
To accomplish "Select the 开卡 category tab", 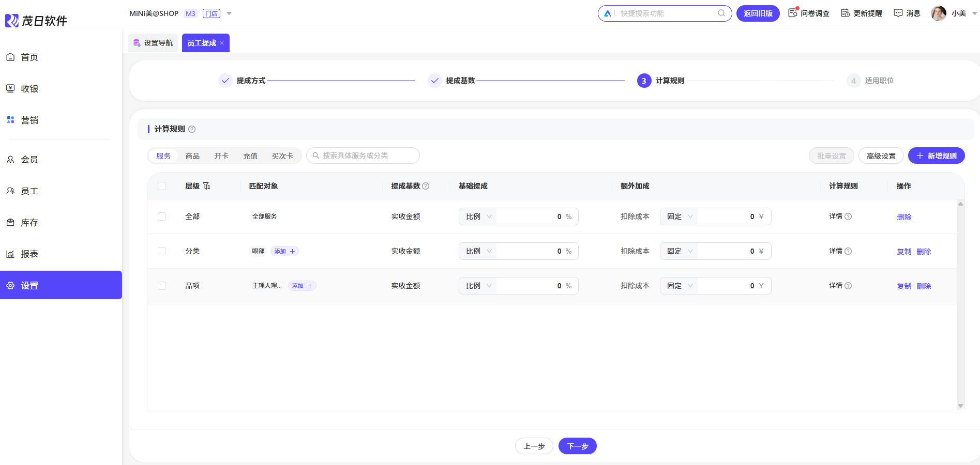I will tap(221, 156).
